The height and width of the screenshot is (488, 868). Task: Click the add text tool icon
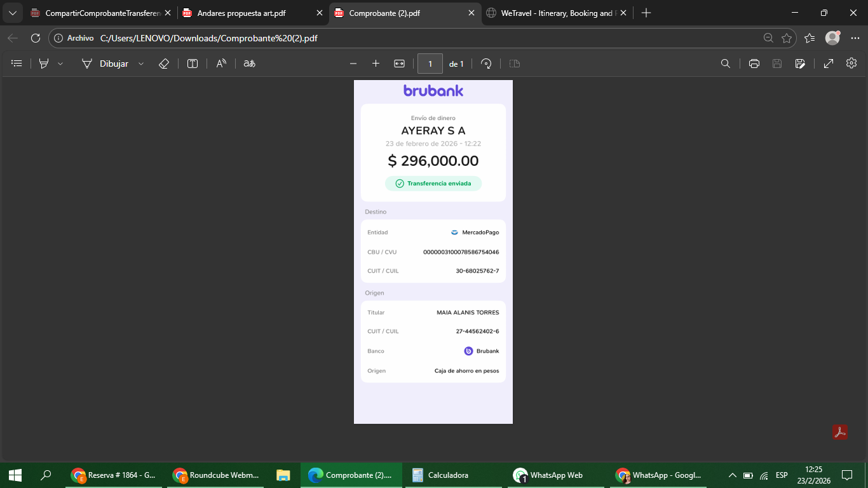(193, 64)
